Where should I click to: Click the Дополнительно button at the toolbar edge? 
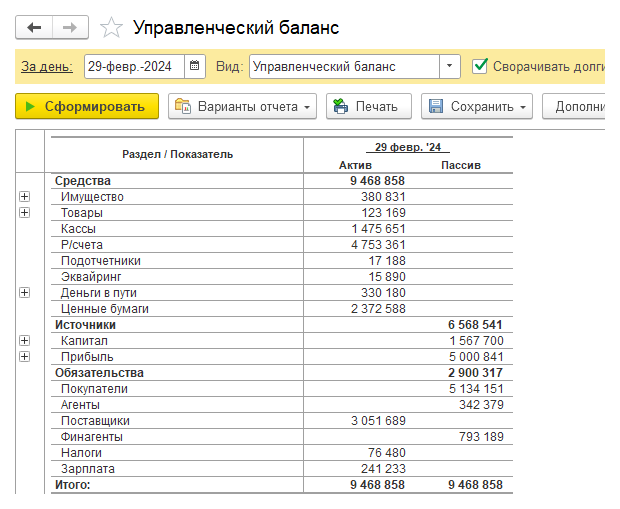click(574, 106)
